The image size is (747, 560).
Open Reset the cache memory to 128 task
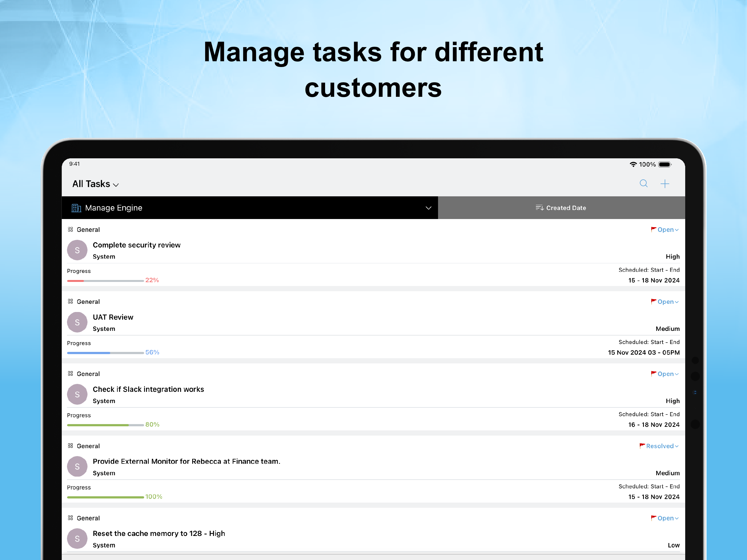159,533
